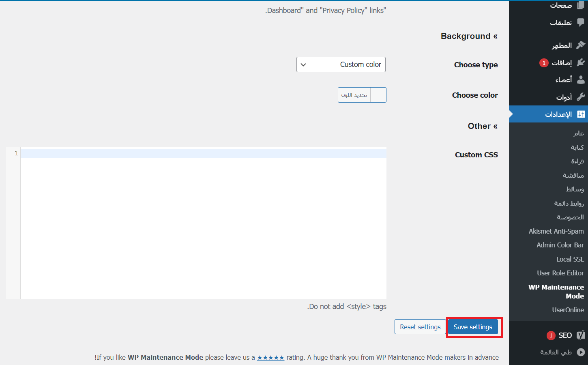Open Akismet Anti-Spam settings

pos(556,231)
